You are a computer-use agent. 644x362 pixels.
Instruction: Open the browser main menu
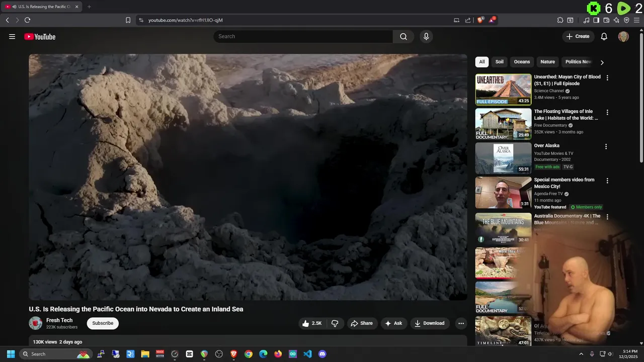(x=636, y=20)
